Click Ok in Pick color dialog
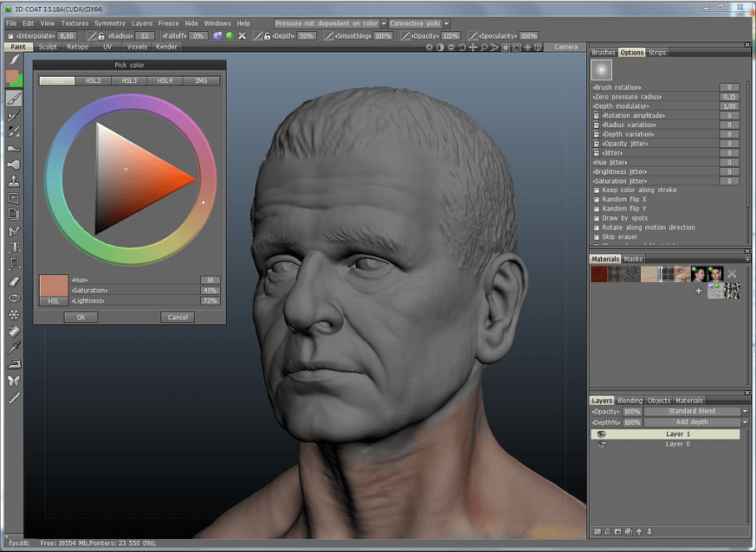The width and height of the screenshot is (756, 552). [x=81, y=318]
